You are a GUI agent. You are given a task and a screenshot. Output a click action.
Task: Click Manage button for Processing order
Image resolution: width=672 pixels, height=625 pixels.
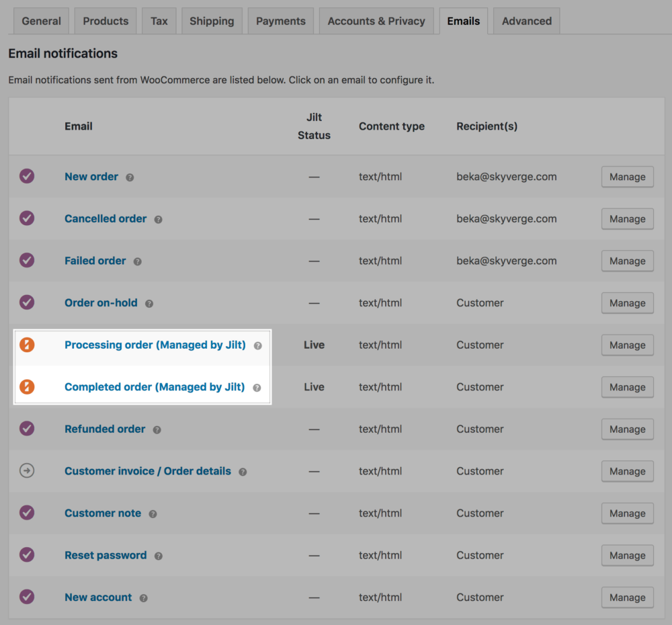(x=628, y=345)
